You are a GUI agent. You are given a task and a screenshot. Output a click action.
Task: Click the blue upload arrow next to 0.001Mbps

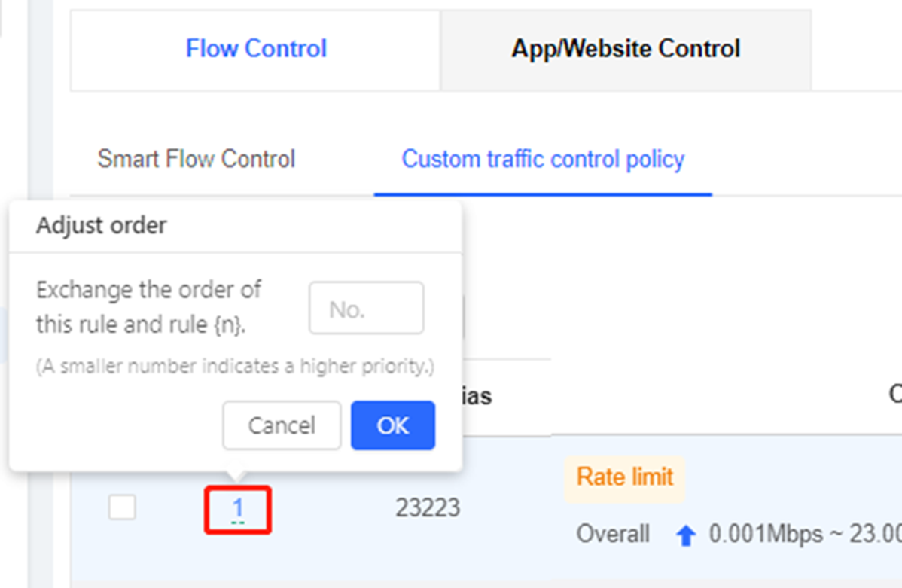click(x=684, y=534)
